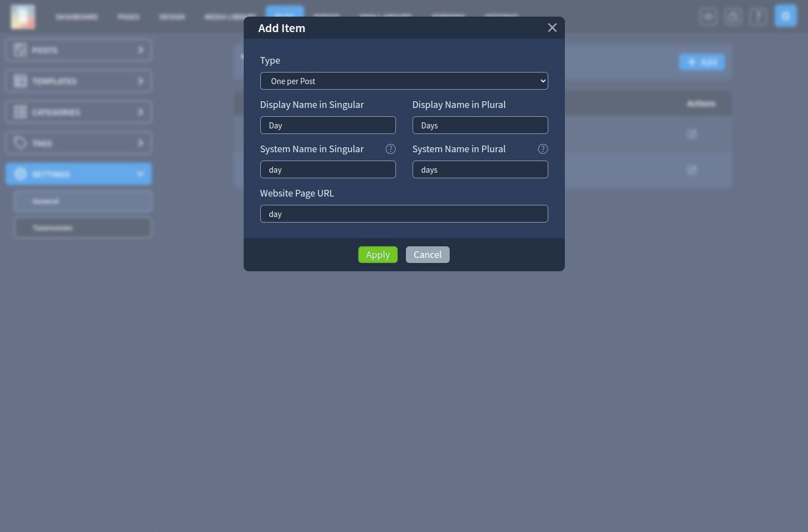Select the System Name in Singular input
Viewport: 808px width, 532px height.
tap(328, 169)
